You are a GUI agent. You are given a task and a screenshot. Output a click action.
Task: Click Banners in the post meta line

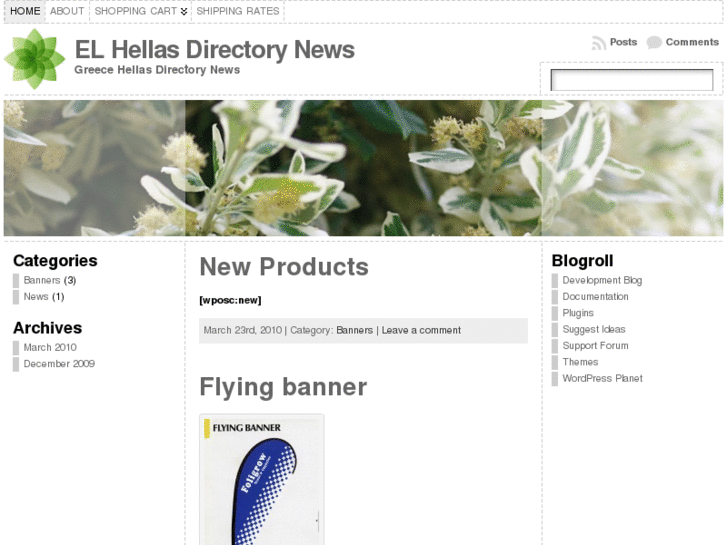[354, 330]
